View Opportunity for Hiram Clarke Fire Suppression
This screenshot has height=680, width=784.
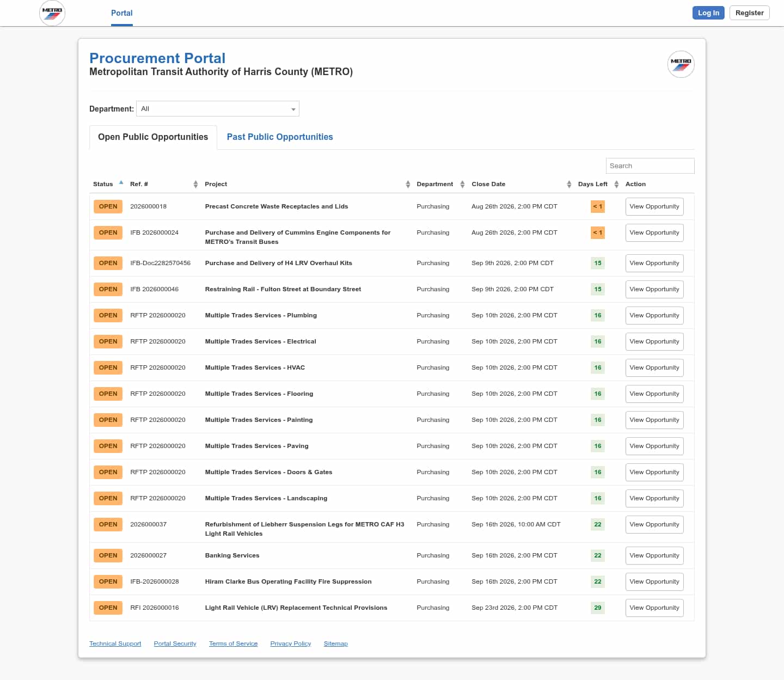pyautogui.click(x=654, y=582)
